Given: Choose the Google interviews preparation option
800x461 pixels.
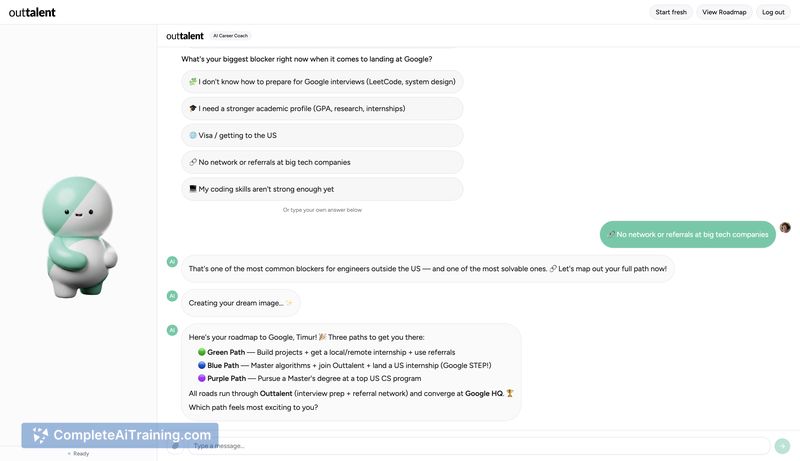Looking at the screenshot, I should pyautogui.click(x=322, y=82).
